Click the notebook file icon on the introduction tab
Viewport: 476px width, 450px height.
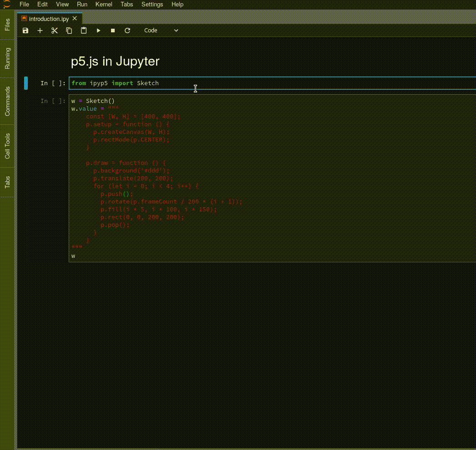24,19
